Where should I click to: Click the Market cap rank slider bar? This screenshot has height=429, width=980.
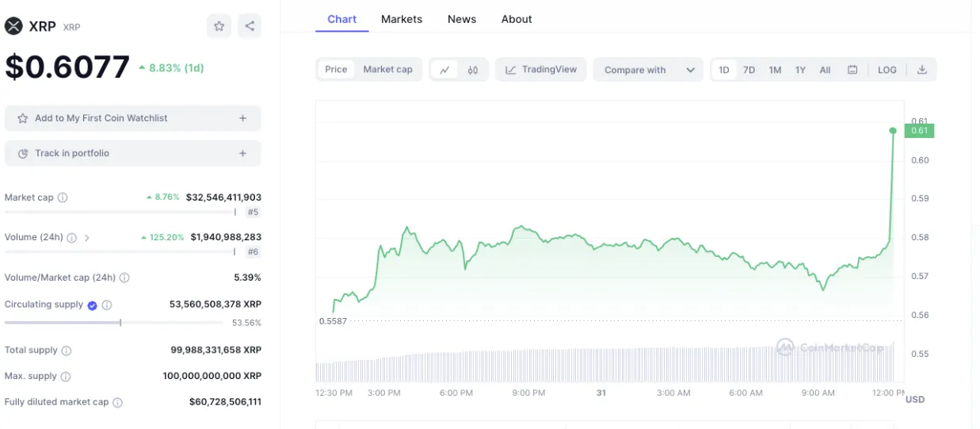click(120, 212)
